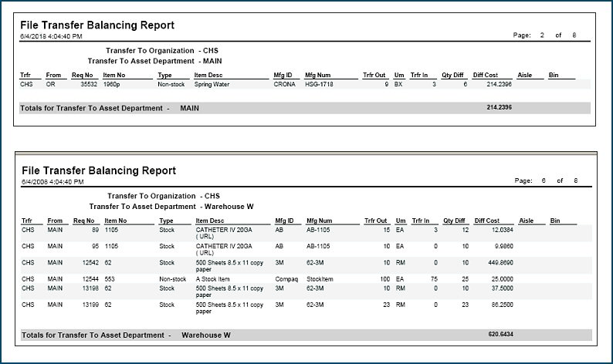Click the top File Transfer Balancing Report title
Screen dimensions: 613x364
tap(97, 25)
